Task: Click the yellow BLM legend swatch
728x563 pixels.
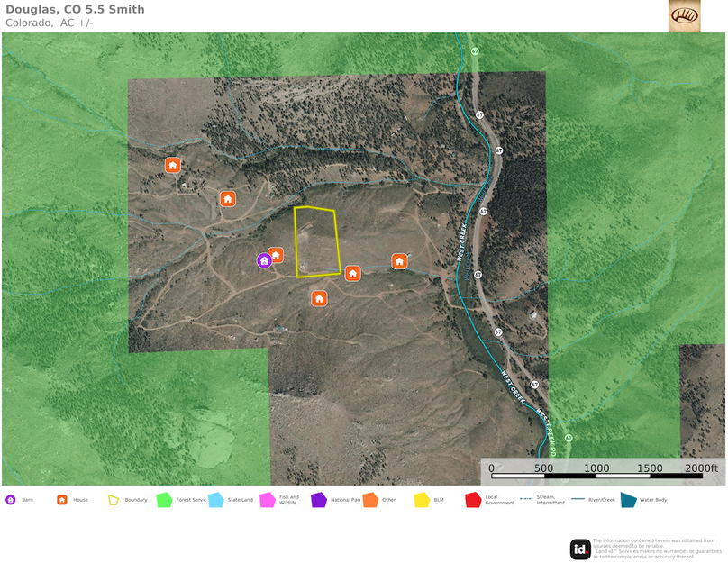Action: pyautogui.click(x=422, y=500)
